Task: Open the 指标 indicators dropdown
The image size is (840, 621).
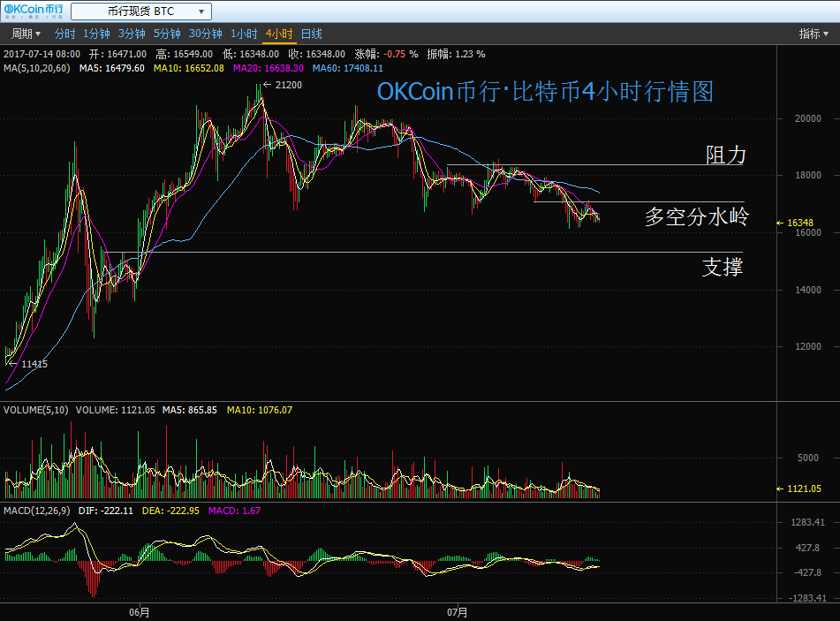Action: point(814,34)
